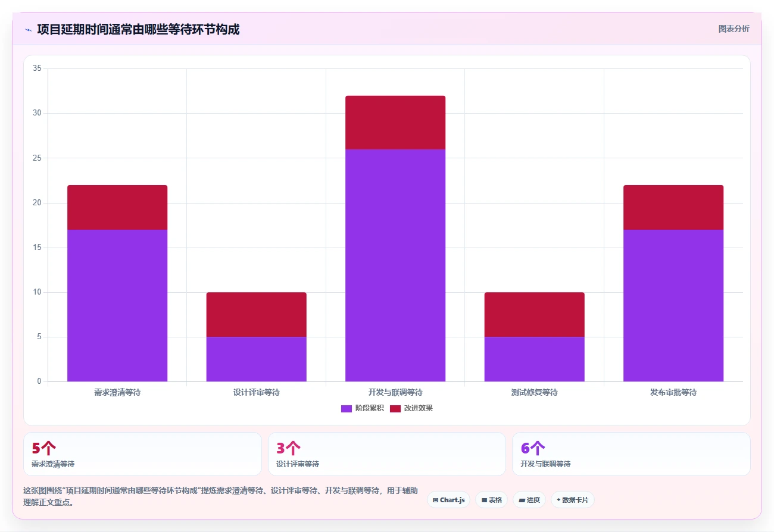Click the purple 阶段累积 legend swatch
The width and height of the screenshot is (774, 532).
(347, 408)
